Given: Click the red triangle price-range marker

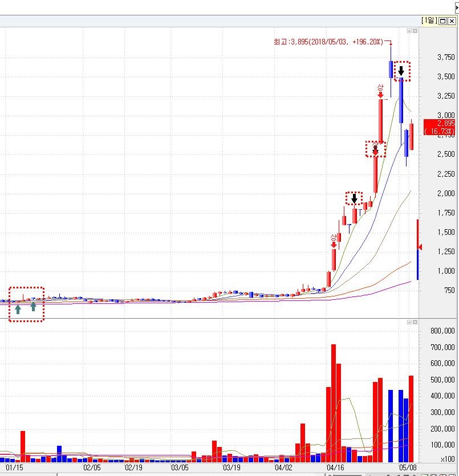Looking at the screenshot, I should pos(420,247).
